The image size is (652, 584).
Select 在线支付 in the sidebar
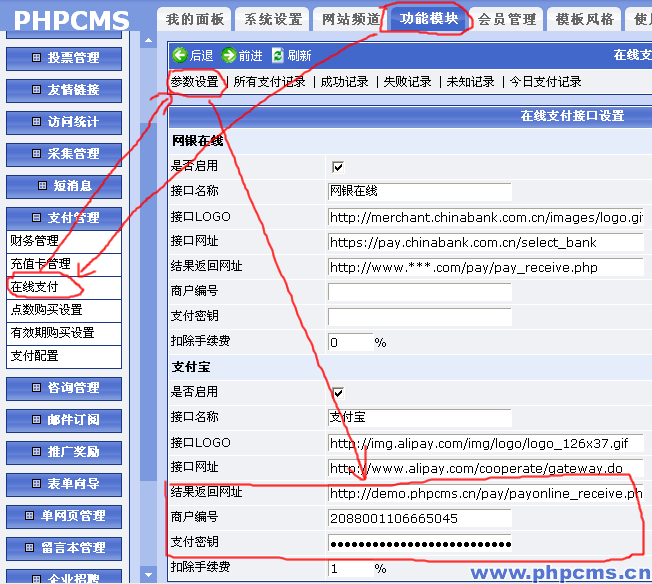pyautogui.click(x=64, y=287)
